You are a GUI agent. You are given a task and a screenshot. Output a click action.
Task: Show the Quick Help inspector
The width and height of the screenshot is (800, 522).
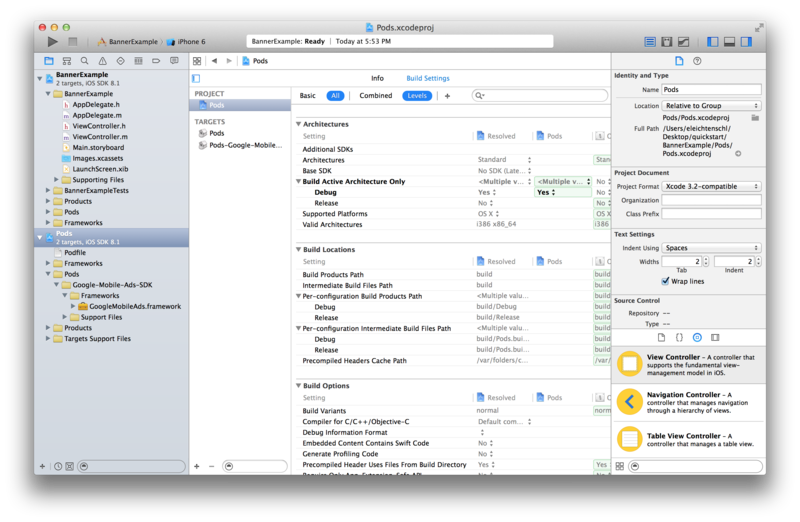697,61
